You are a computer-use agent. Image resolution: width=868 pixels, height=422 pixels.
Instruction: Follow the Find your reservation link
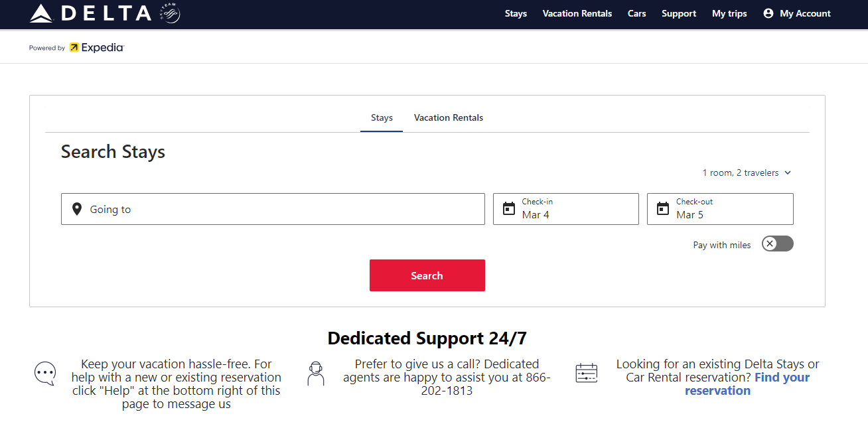tap(748, 384)
